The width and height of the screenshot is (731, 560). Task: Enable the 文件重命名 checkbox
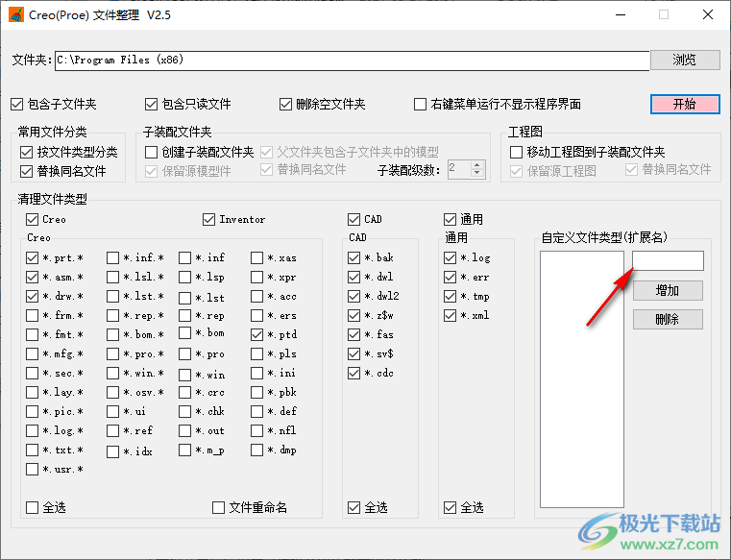point(218,507)
